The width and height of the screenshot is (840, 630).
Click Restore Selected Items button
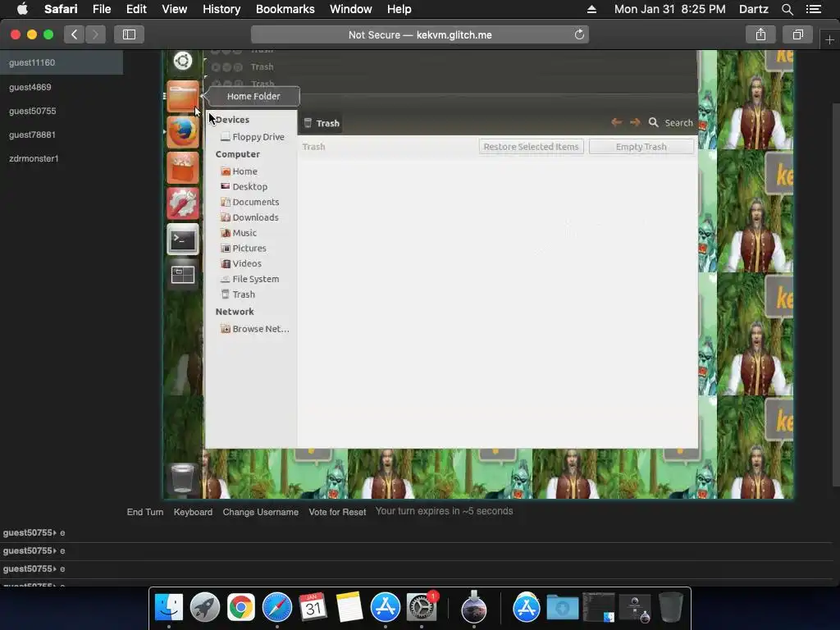531,147
